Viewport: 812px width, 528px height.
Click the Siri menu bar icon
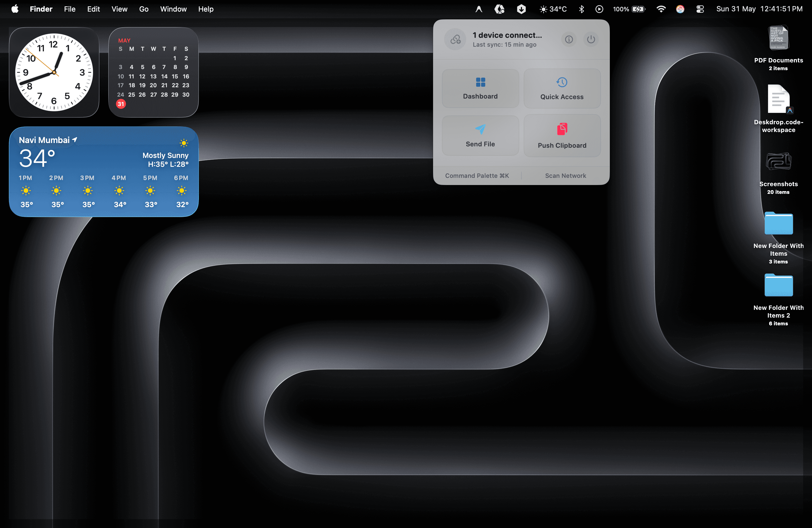pos(680,9)
